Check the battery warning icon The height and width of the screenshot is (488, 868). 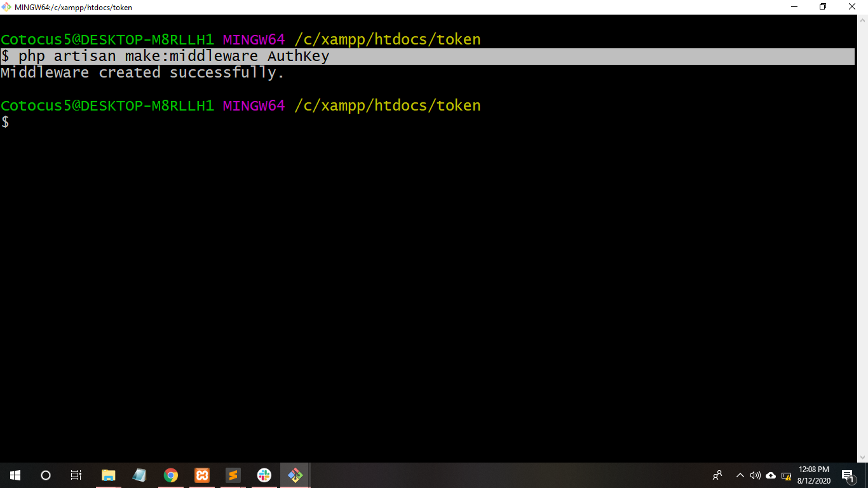click(x=786, y=476)
